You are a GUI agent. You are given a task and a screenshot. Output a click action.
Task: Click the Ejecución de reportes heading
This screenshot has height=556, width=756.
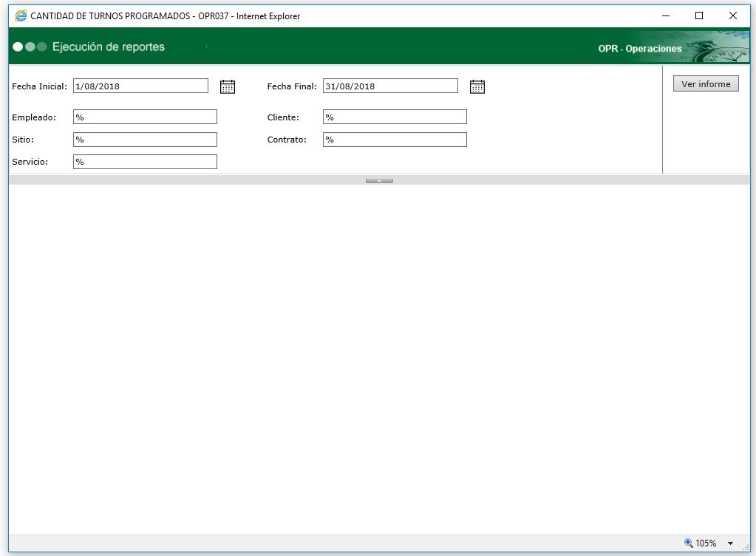click(x=109, y=47)
